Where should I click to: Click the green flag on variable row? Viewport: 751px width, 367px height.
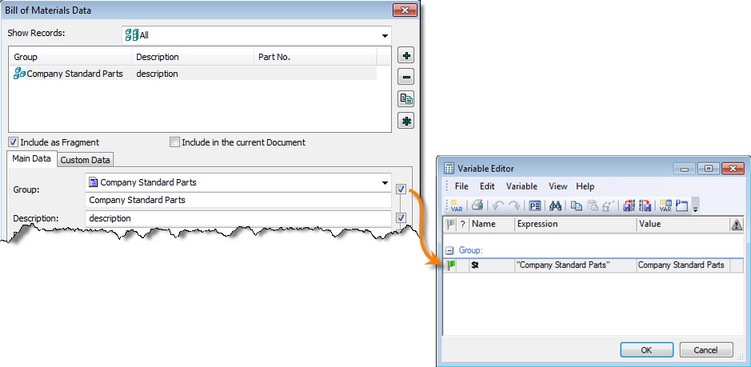click(x=451, y=265)
